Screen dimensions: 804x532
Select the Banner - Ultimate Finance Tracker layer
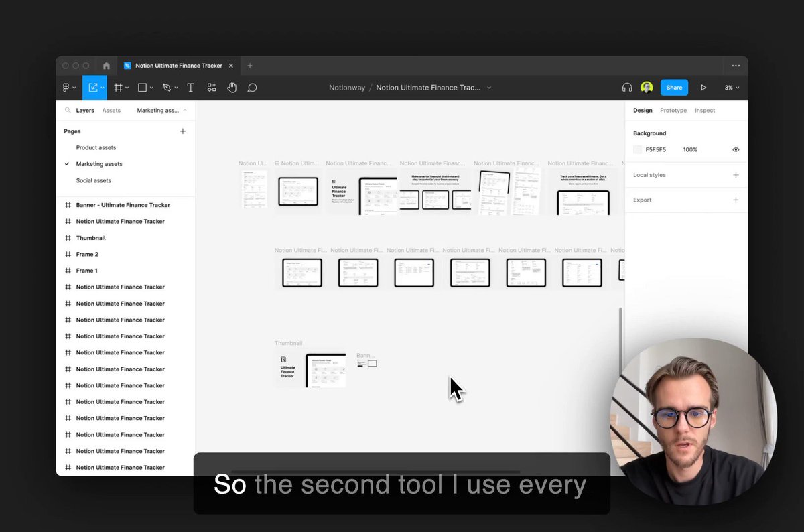click(x=123, y=205)
